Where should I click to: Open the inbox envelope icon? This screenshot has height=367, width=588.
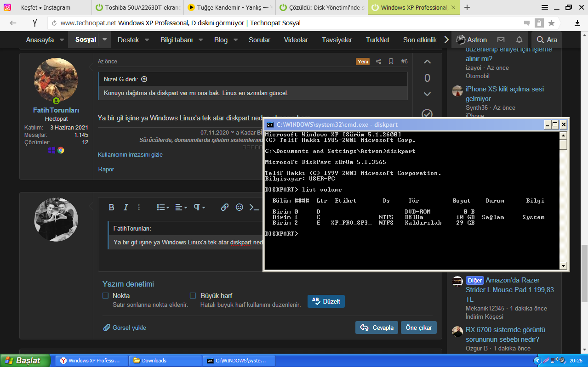tap(501, 40)
